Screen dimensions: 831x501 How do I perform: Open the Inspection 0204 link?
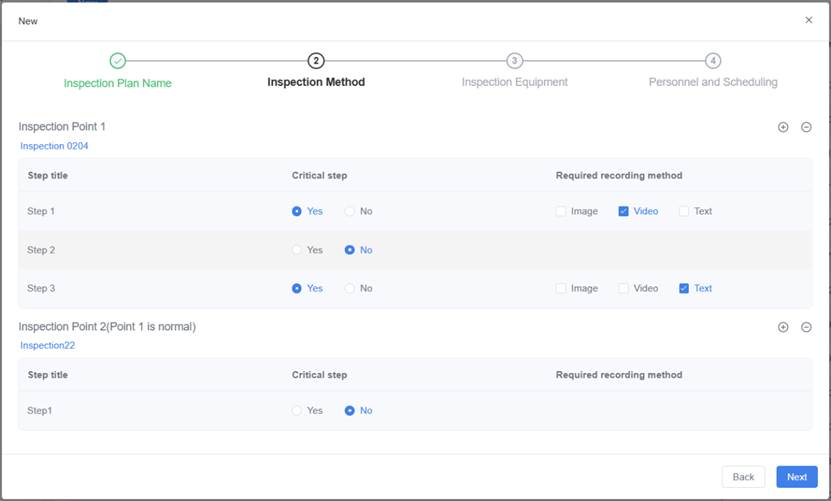(55, 146)
